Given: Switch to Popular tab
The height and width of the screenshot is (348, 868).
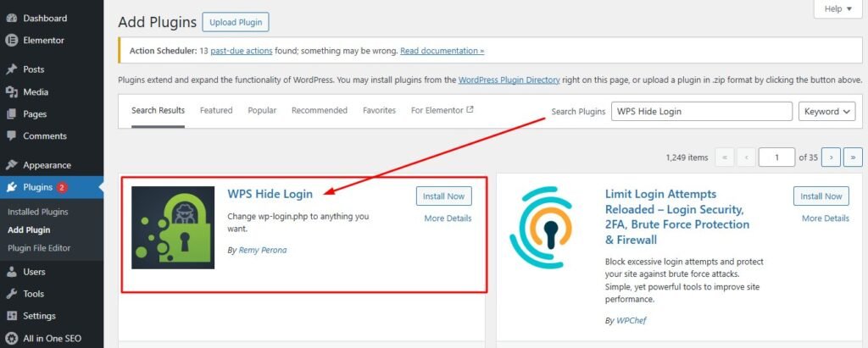Looking at the screenshot, I should tap(262, 110).
